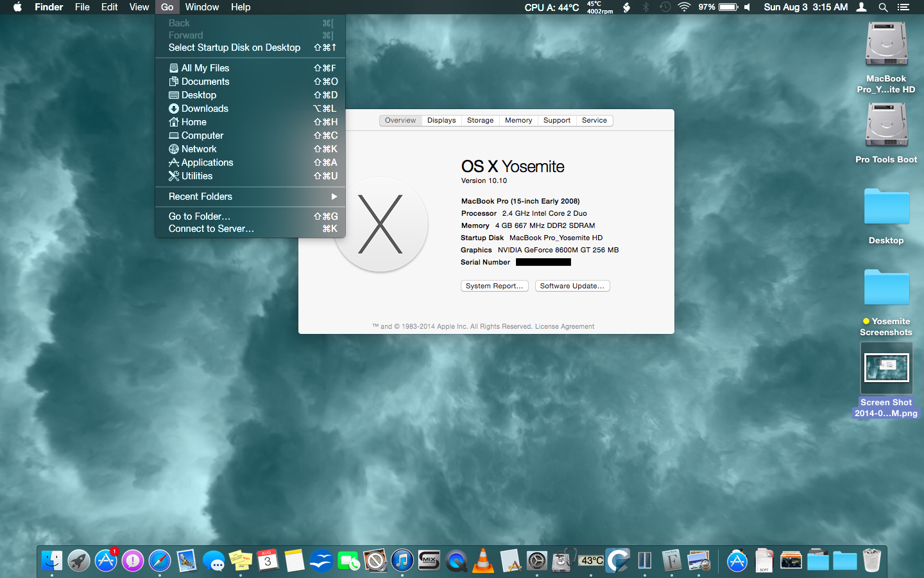The image size is (924, 578).
Task: Switch to the Support tab
Action: pyautogui.click(x=557, y=120)
